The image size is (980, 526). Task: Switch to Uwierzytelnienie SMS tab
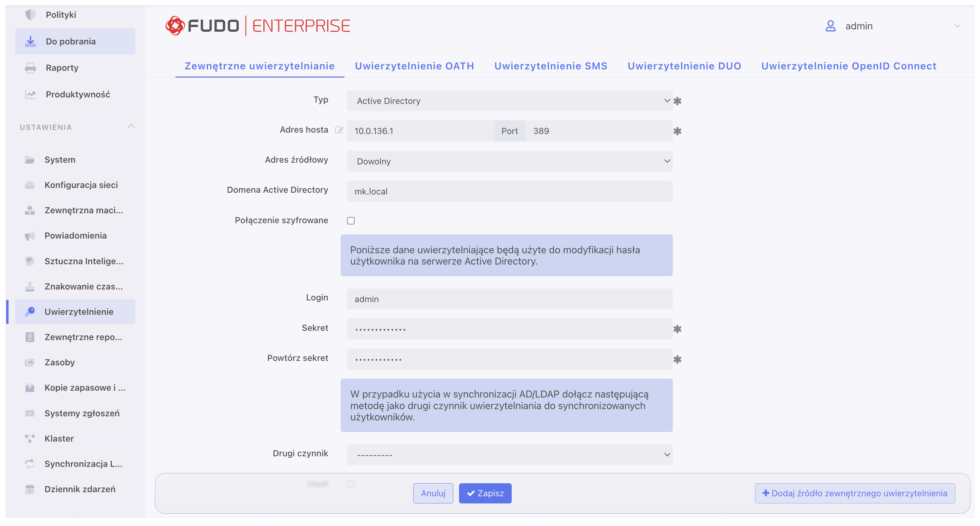point(551,66)
